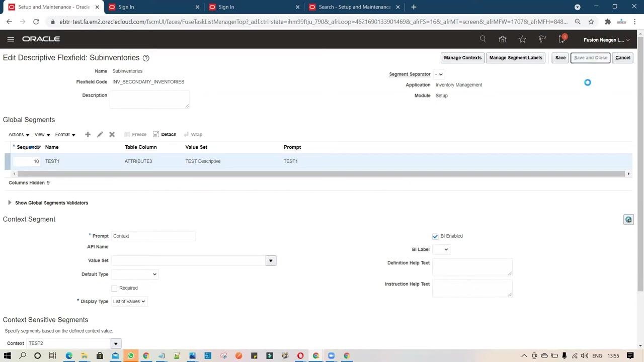The height and width of the screenshot is (362, 644).
Task: Add a global segment with plus icon
Action: (88, 134)
